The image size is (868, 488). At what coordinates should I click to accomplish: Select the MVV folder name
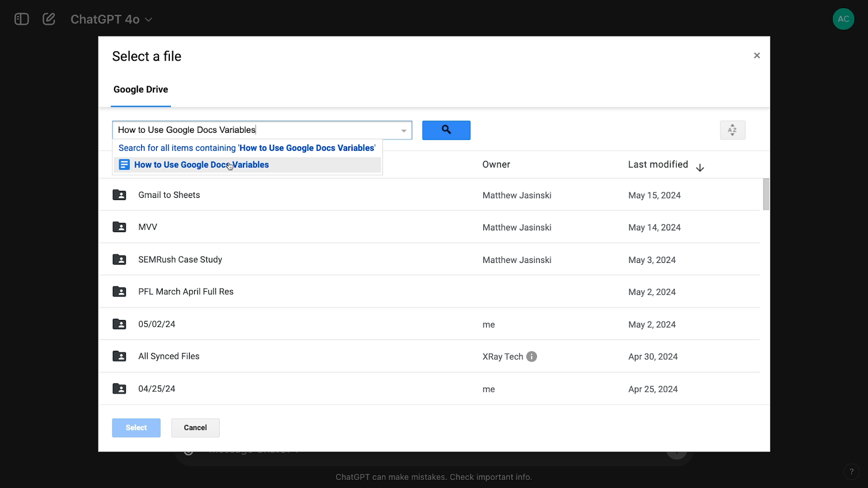(148, 227)
